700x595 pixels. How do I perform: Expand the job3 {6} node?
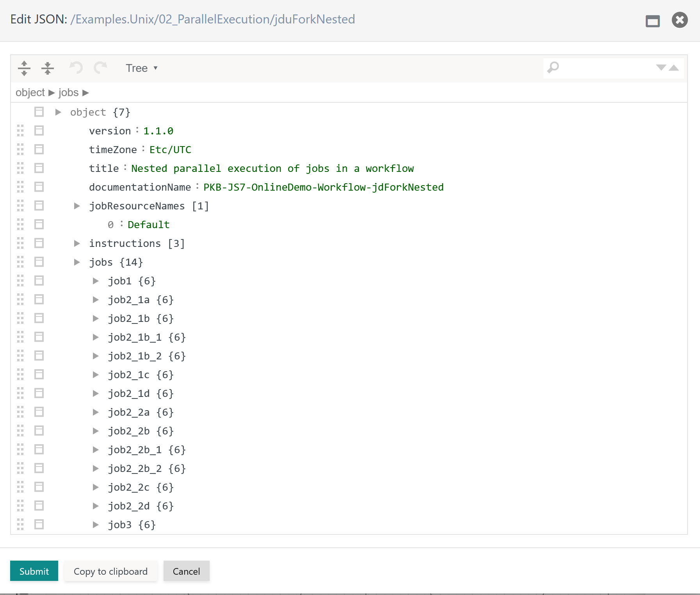pos(96,525)
